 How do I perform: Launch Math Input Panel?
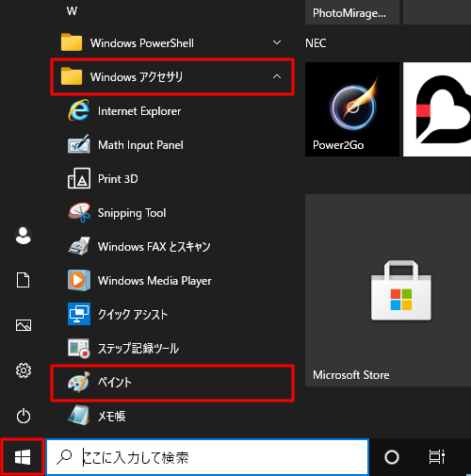pos(172,145)
